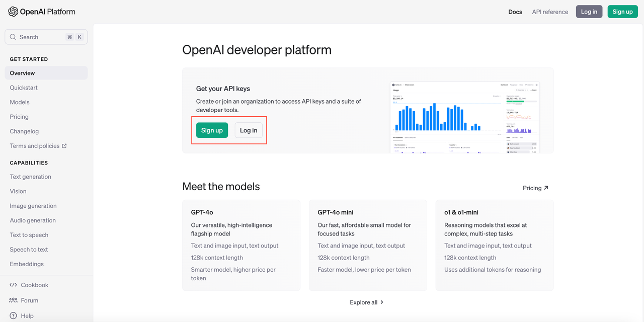Click Sign up in API keys card
644x322 pixels.
(212, 130)
